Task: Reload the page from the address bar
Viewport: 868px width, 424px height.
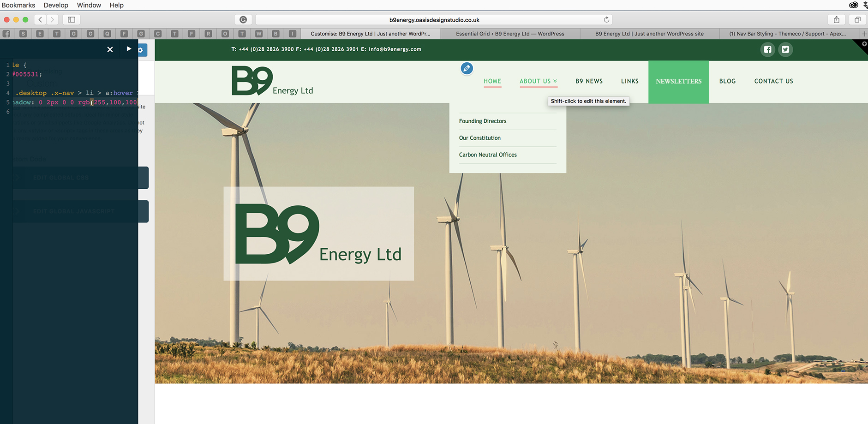Action: point(606,19)
